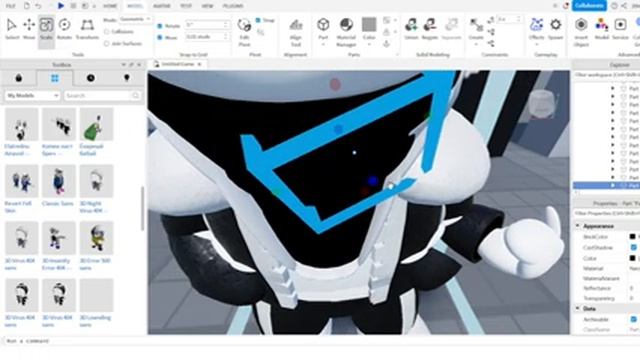Open Toolbox Marketplace bag tab

click(x=18, y=78)
